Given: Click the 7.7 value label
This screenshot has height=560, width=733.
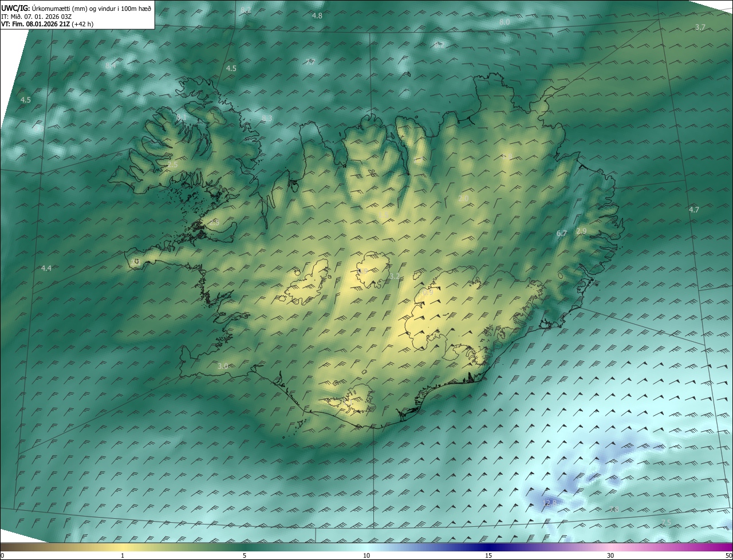Looking at the screenshot, I should 310,62.
